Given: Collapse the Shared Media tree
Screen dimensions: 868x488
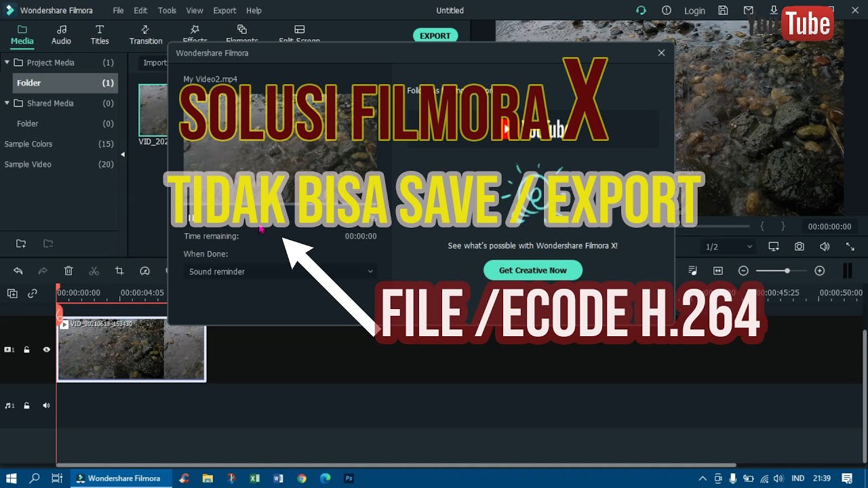Looking at the screenshot, I should [7, 103].
